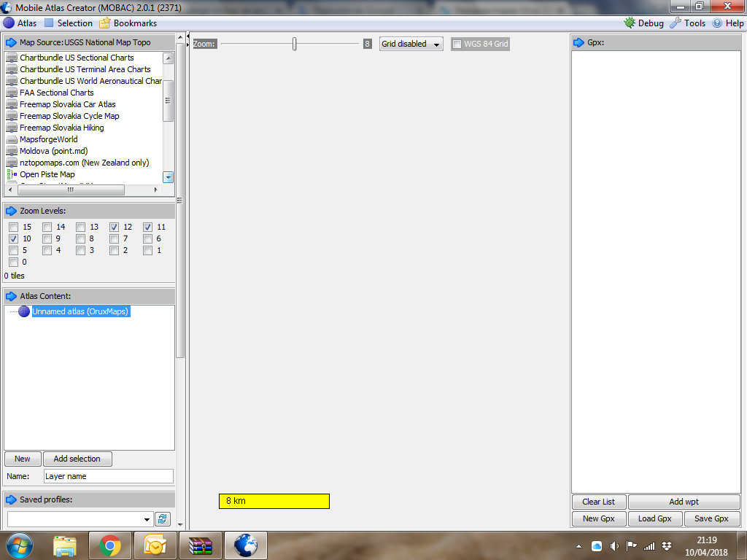Select Chartbundle US Sectional Charts map source icon
Image resolution: width=747 pixels, height=560 pixels.
click(12, 58)
